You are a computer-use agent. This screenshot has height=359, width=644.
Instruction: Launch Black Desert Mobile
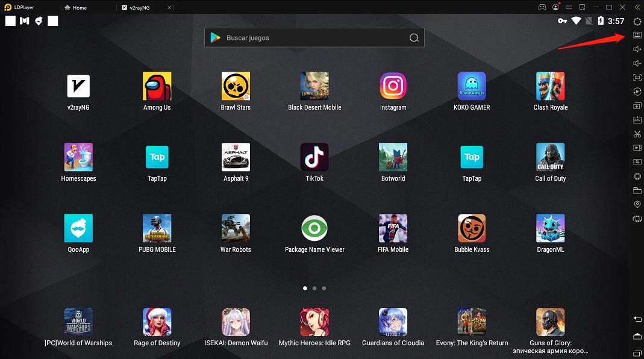pyautogui.click(x=314, y=86)
